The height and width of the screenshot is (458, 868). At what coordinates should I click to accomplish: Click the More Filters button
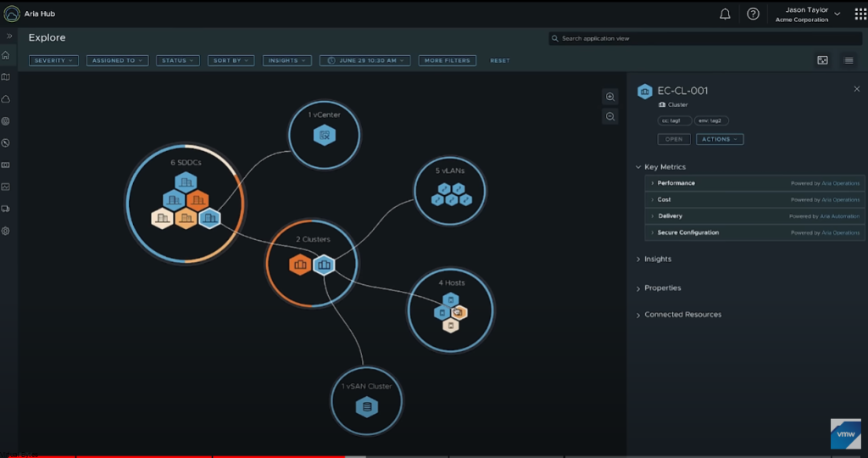coord(448,60)
